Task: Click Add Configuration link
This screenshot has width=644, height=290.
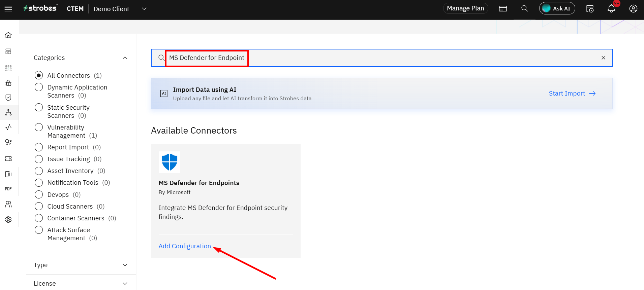Action: (185, 246)
